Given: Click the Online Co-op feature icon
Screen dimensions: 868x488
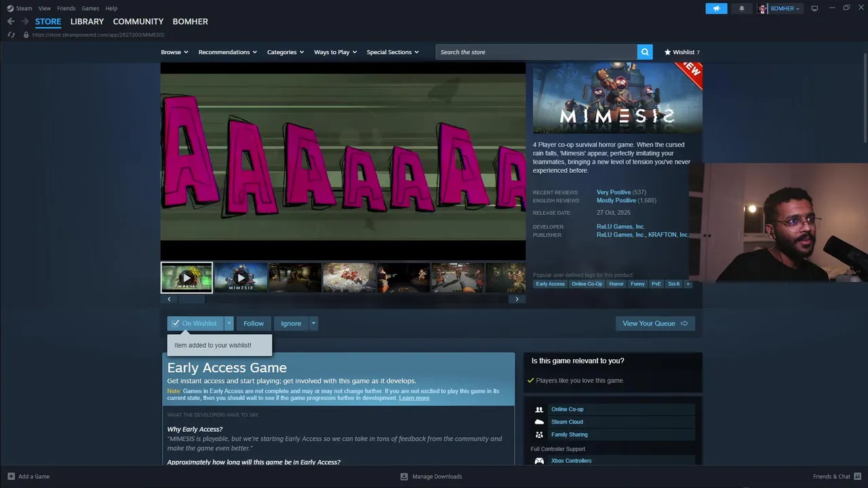Looking at the screenshot, I should (x=539, y=409).
